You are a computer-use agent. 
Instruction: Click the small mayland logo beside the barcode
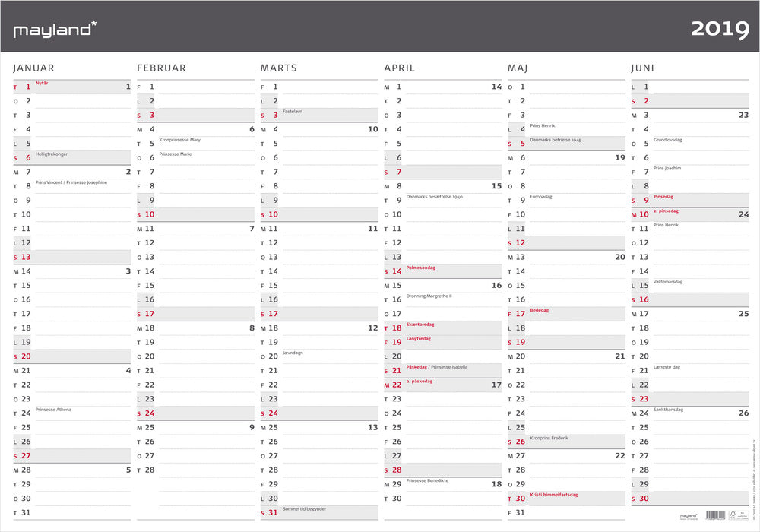pyautogui.click(x=689, y=517)
